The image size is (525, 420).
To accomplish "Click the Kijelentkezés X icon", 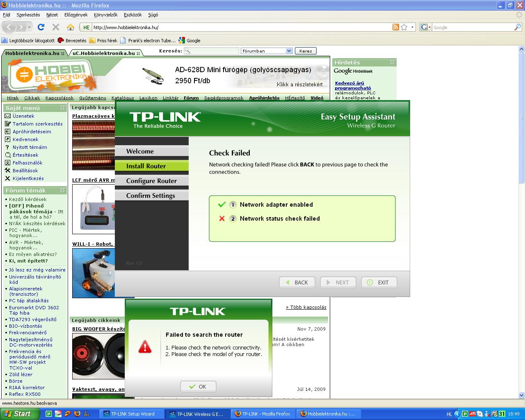I will tap(7, 178).
